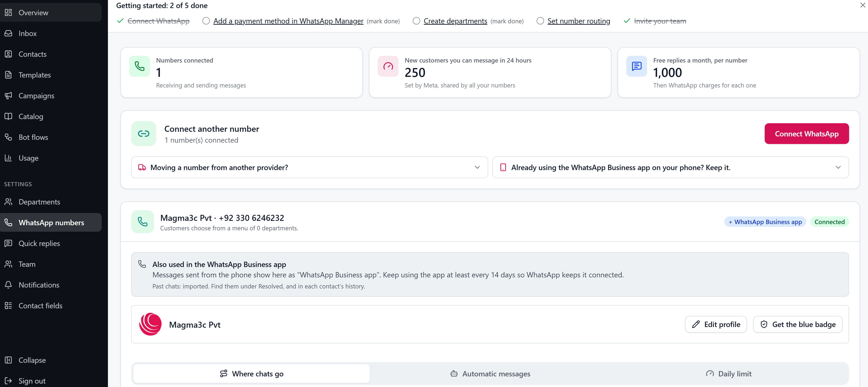Click the Collapse sidebar icon

pos(9,360)
